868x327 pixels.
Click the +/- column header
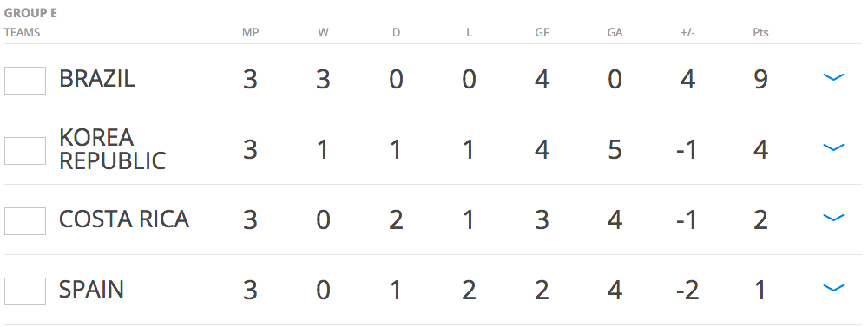pyautogui.click(x=687, y=33)
